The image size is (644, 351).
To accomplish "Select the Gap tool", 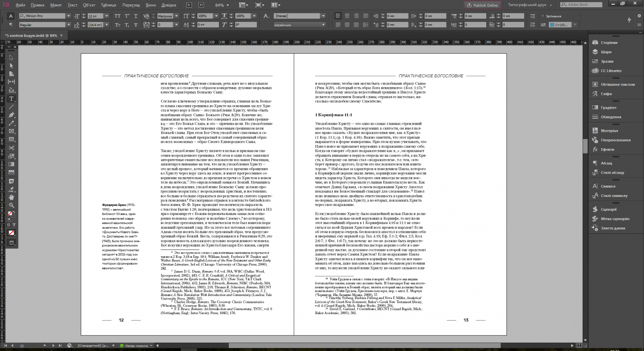I will [x=11, y=82].
